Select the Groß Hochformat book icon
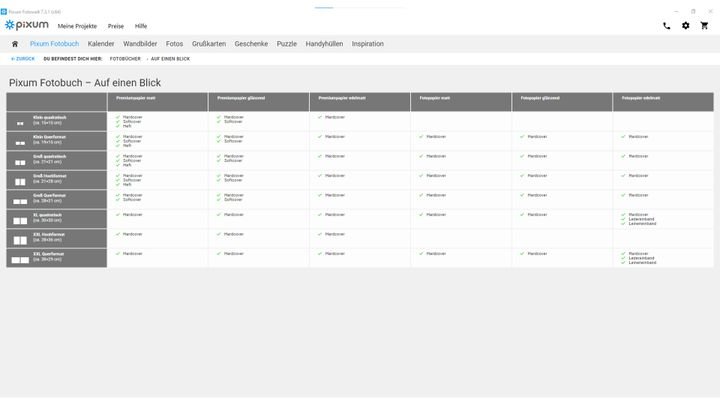This screenshot has height=405, width=720. (x=19, y=180)
